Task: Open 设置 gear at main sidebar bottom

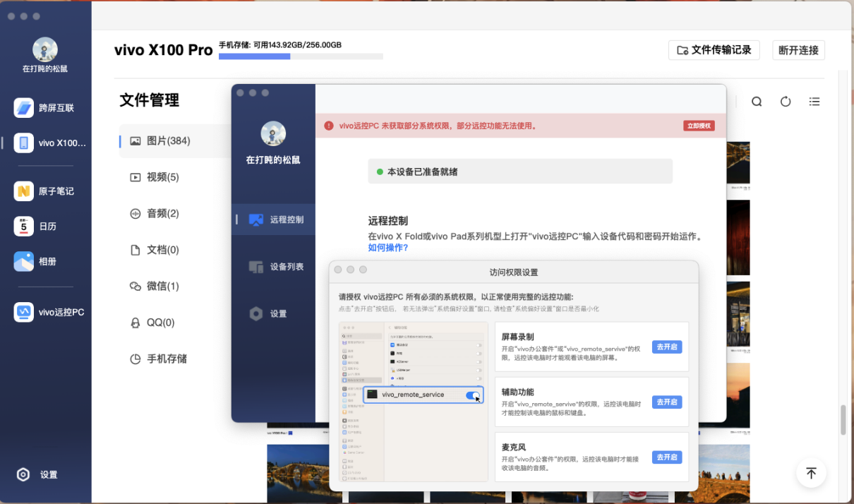Action: [23, 474]
